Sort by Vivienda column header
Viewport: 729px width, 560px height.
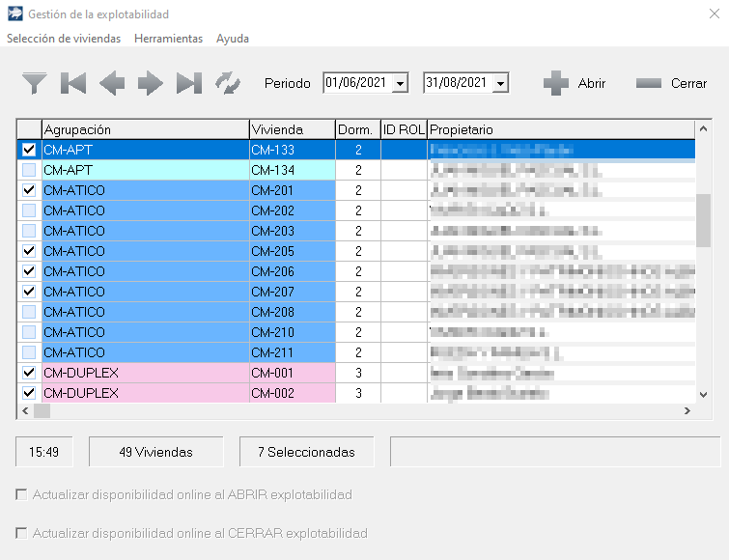coord(293,129)
